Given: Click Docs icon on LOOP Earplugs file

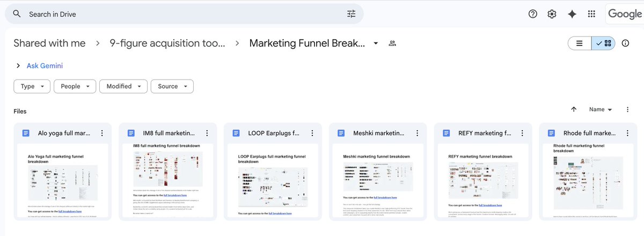Looking at the screenshot, I should click(236, 133).
